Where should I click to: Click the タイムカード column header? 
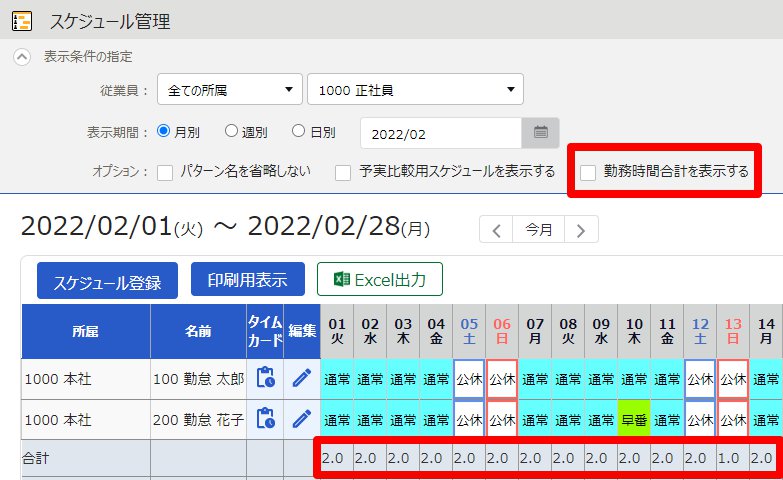pos(265,331)
